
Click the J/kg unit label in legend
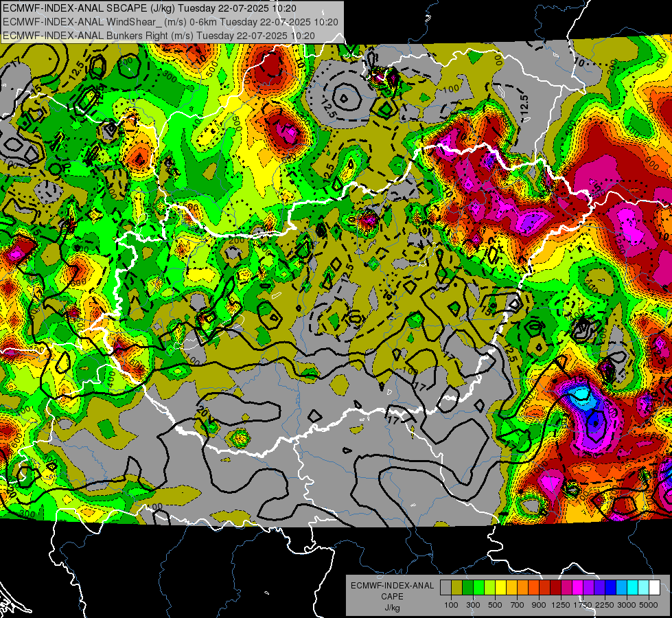[x=392, y=608]
